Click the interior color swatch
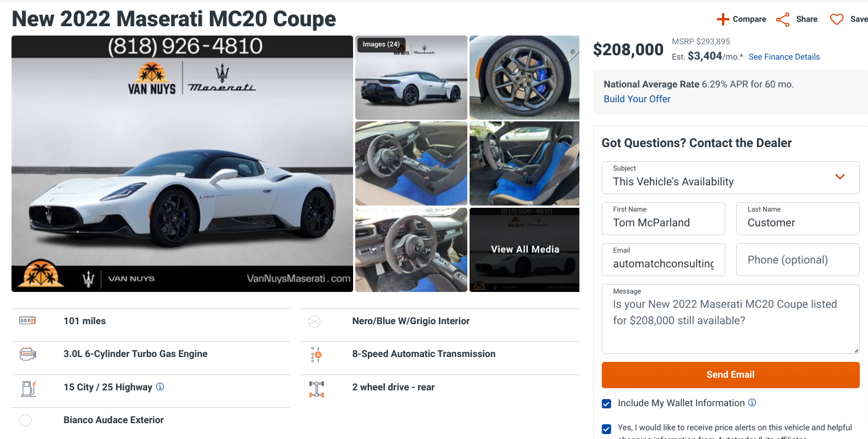 click(314, 321)
